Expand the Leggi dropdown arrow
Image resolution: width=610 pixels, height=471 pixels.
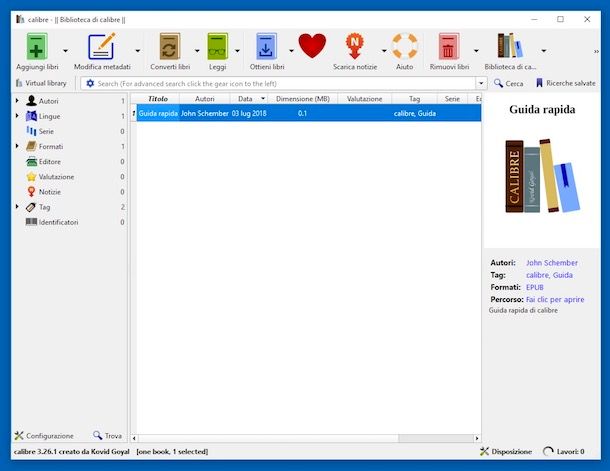point(237,51)
